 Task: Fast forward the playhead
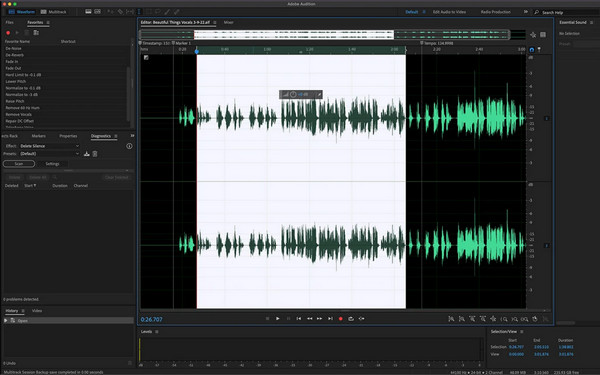tap(320, 319)
